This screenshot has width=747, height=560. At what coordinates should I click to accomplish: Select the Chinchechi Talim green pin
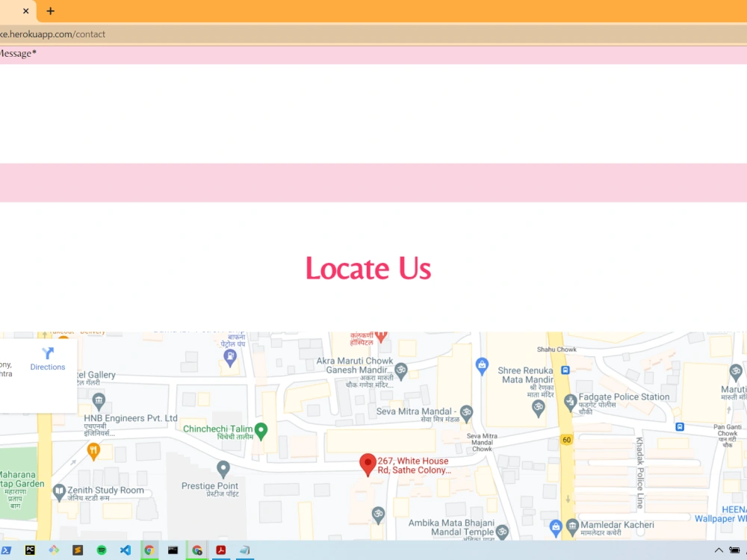(x=261, y=431)
